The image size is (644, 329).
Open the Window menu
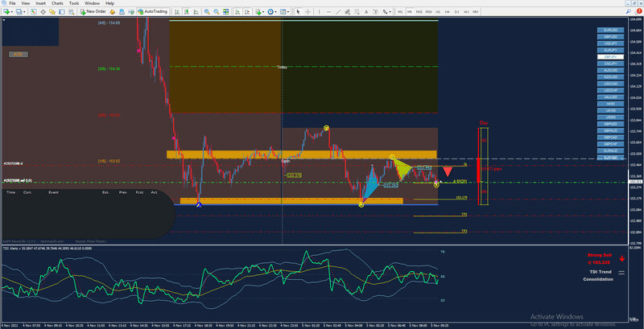[92, 3]
